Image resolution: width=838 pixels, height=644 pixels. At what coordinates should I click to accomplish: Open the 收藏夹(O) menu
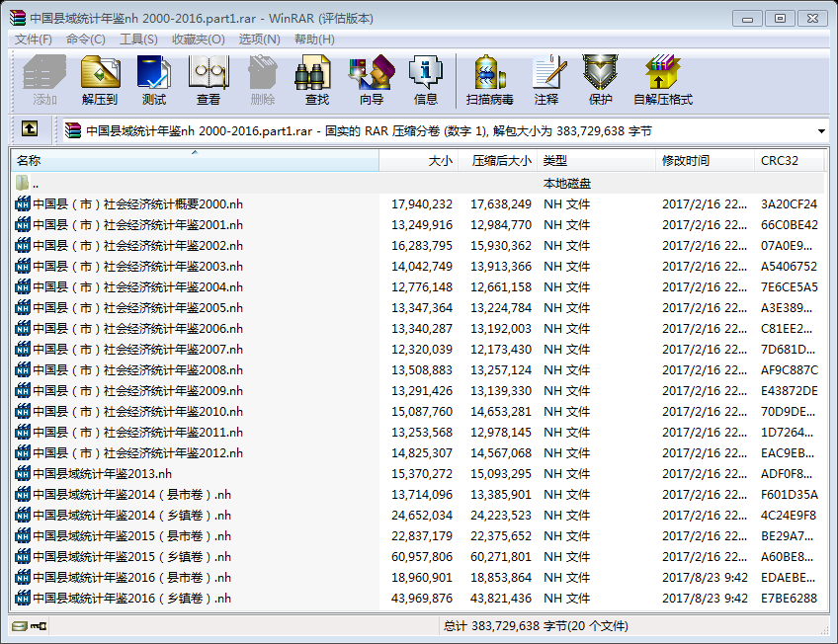[199, 40]
